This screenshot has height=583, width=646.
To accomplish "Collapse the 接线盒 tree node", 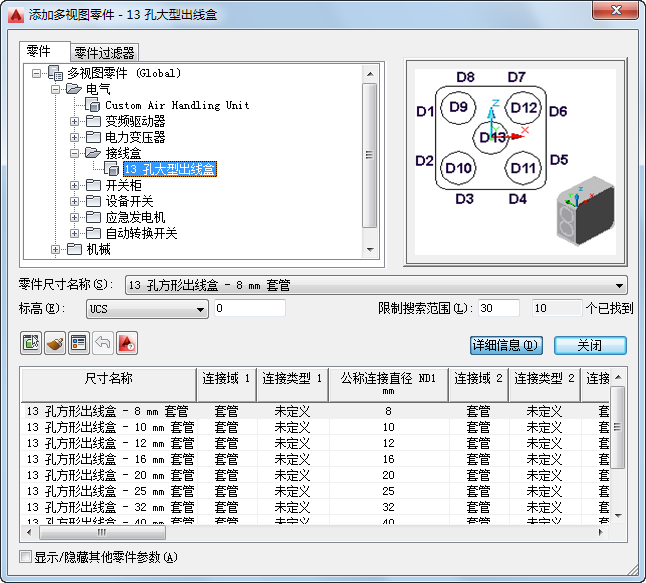I will point(74,153).
